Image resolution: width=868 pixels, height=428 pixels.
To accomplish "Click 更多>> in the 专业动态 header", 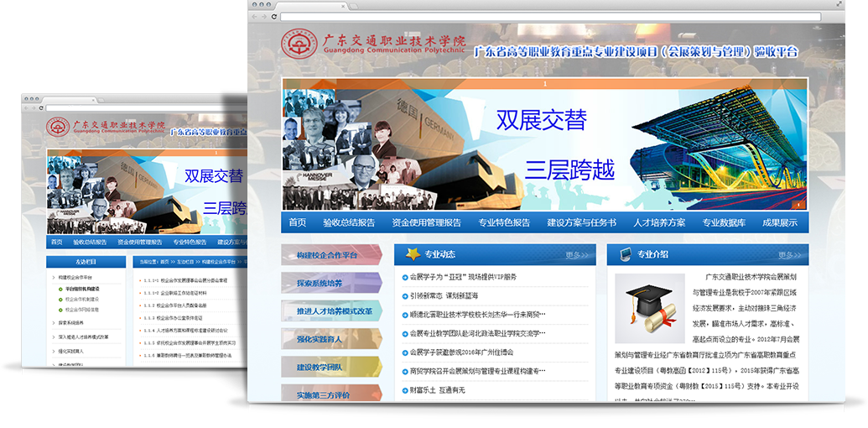I will tap(577, 255).
